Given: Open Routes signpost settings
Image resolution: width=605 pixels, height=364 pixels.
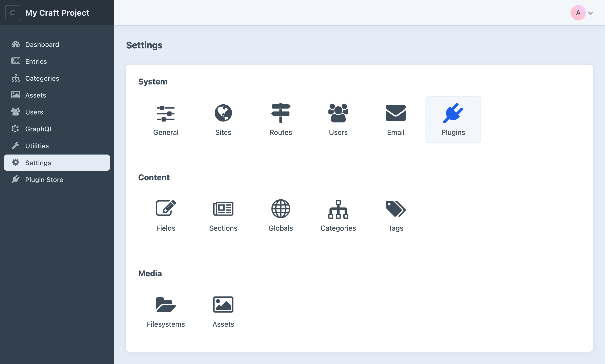Looking at the screenshot, I should 281,119.
